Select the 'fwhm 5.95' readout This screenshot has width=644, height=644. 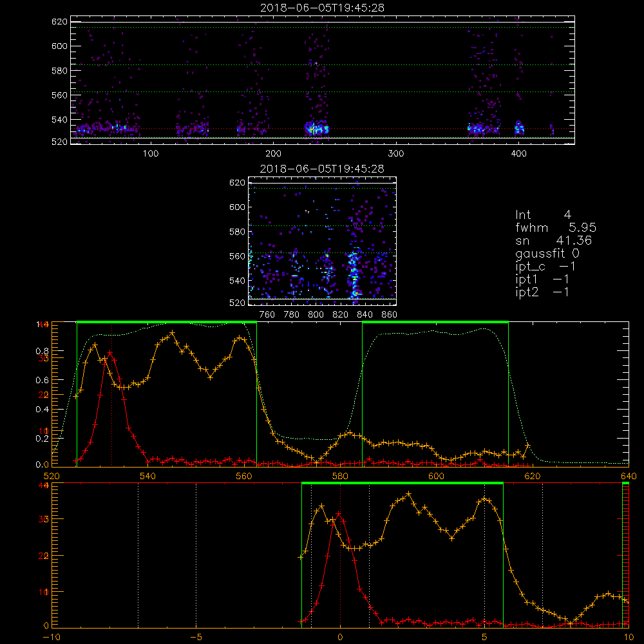[556, 227]
